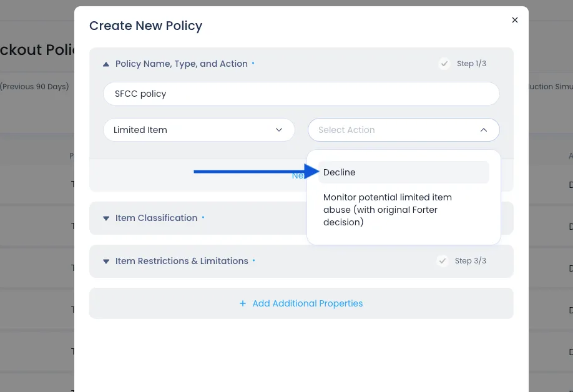Click the "Step 3/3" label text
The height and width of the screenshot is (392, 573).
(x=470, y=261)
